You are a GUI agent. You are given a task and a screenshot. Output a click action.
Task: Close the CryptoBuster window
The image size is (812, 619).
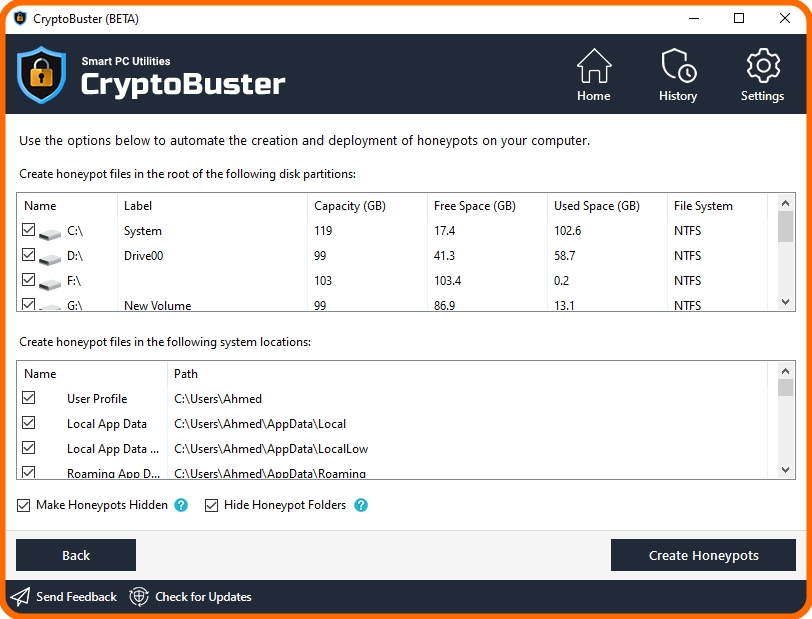coord(785,19)
